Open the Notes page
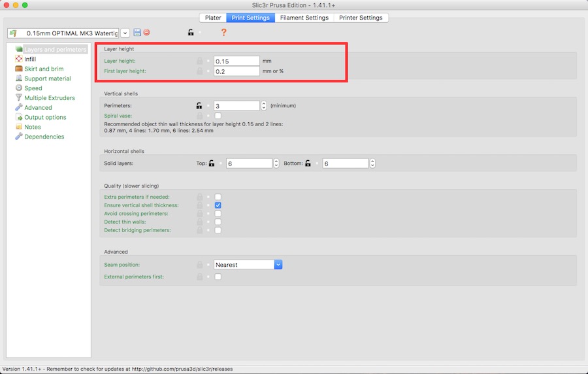The width and height of the screenshot is (588, 374). 32,127
